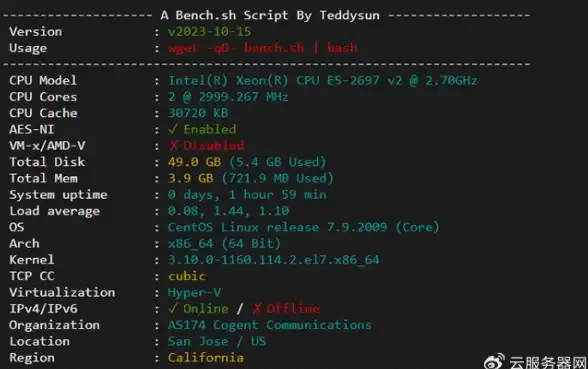Click the 49.0 GB total disk value

tap(194, 162)
